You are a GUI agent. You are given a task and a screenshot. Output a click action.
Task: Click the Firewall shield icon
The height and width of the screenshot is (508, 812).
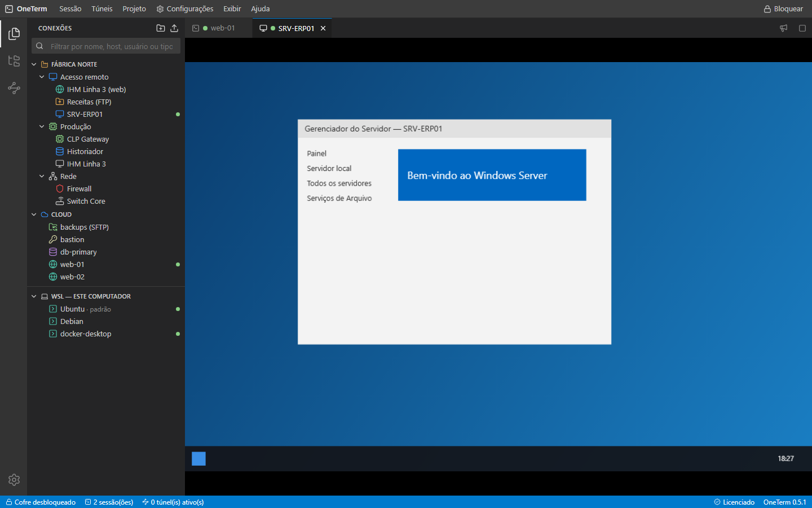tap(60, 189)
